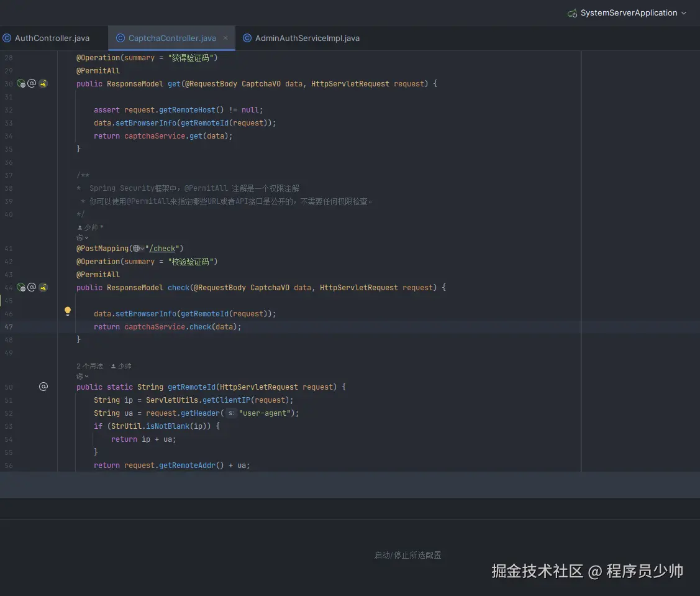The image size is (700, 596).
Task: Open the globe URL dropdown in @PostMapping
Action: click(139, 249)
